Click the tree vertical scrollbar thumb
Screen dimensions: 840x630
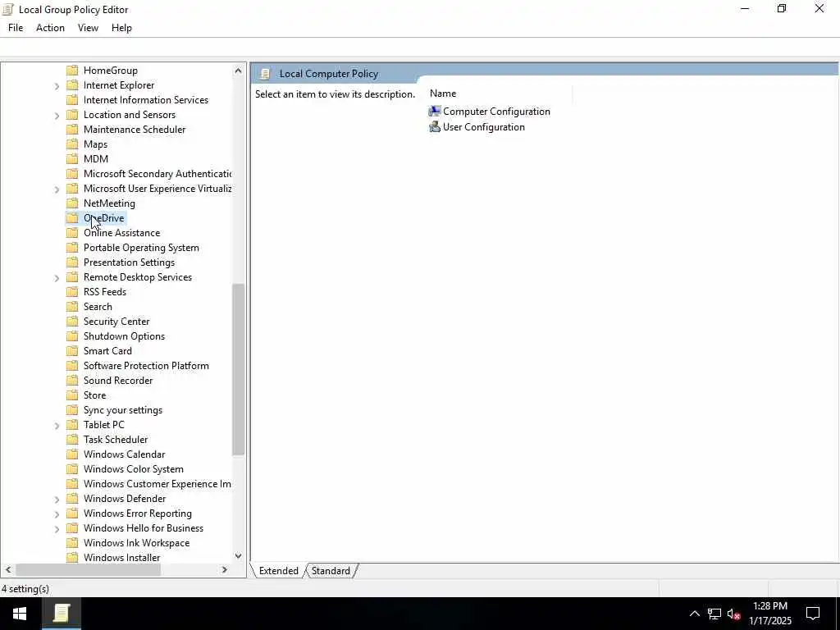pos(239,370)
